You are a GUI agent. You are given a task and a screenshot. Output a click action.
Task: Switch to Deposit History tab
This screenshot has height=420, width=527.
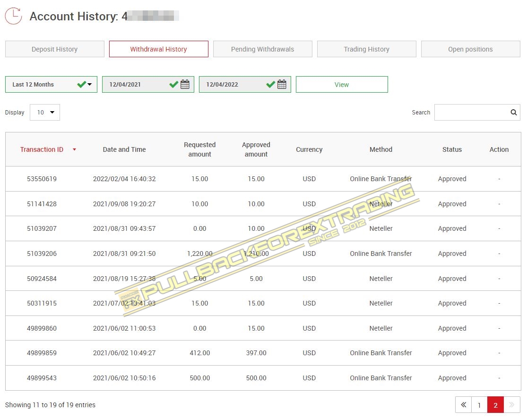click(55, 49)
